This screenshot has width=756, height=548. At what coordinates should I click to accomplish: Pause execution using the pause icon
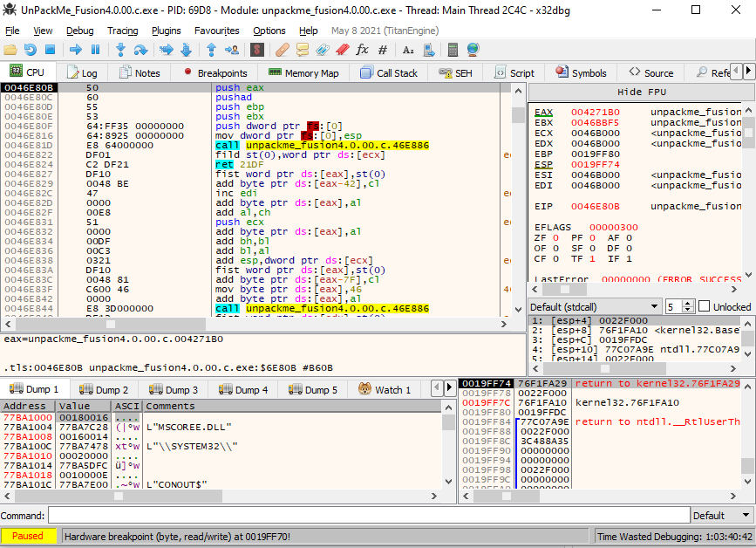95,50
